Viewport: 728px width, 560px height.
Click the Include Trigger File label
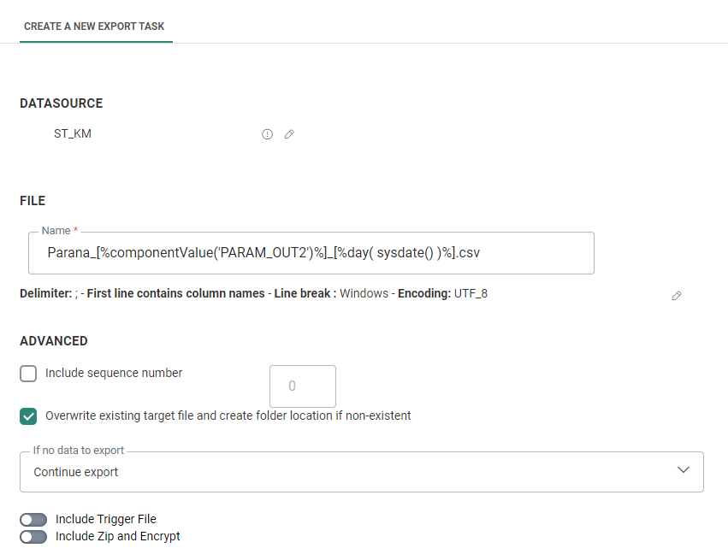[105, 519]
